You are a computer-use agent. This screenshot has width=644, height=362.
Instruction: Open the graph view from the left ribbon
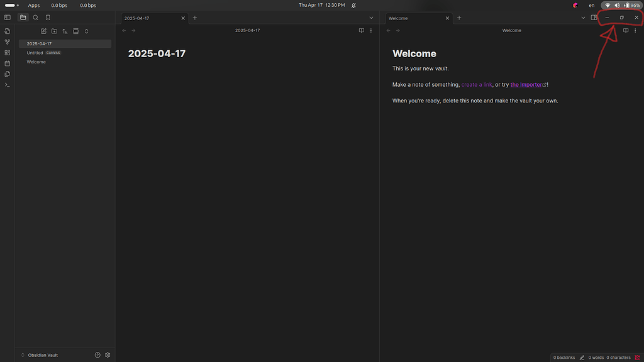(x=7, y=42)
